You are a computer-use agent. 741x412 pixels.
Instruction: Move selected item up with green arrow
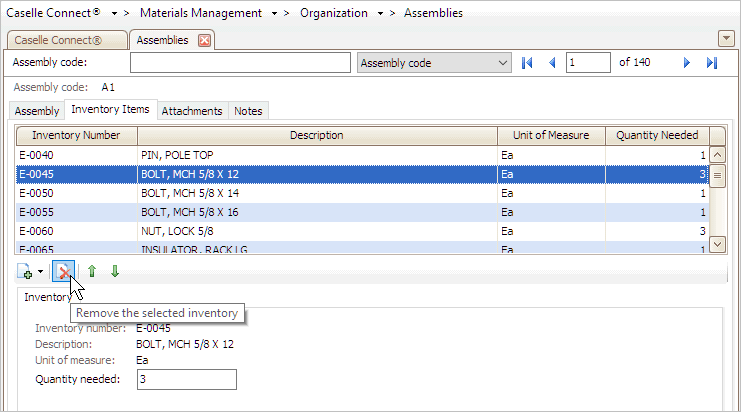[x=92, y=272]
